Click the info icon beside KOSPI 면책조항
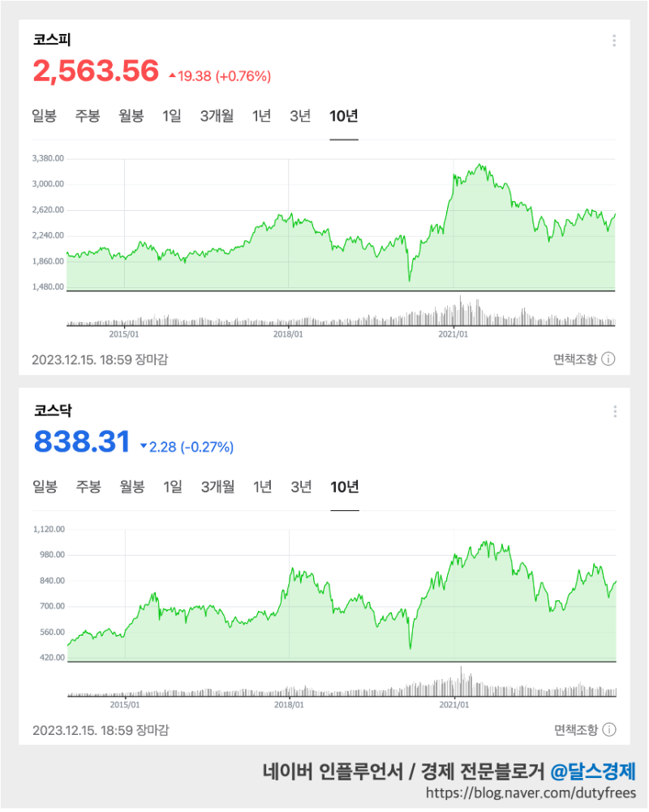Viewport: 649px width, 812px height. pos(609,359)
